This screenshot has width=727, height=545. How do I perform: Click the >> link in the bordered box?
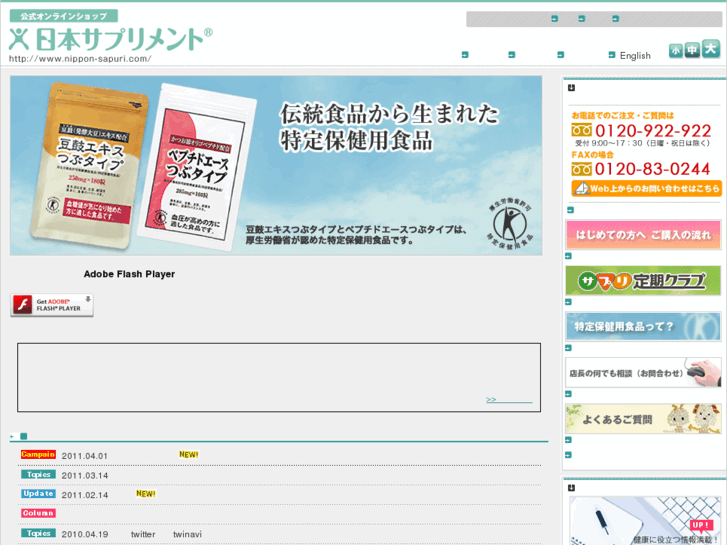509,399
